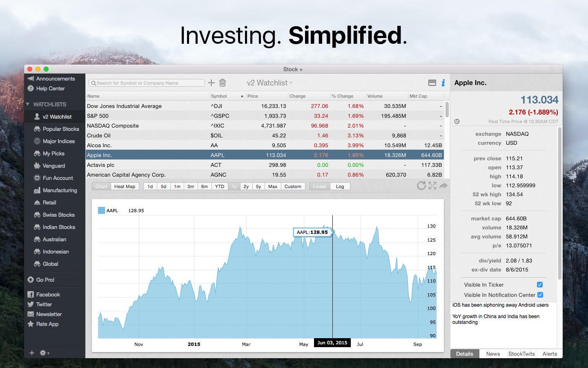Viewport: 588px width, 368px height.
Task: Open the gear menu disclosure arrow
Action: click(x=47, y=353)
